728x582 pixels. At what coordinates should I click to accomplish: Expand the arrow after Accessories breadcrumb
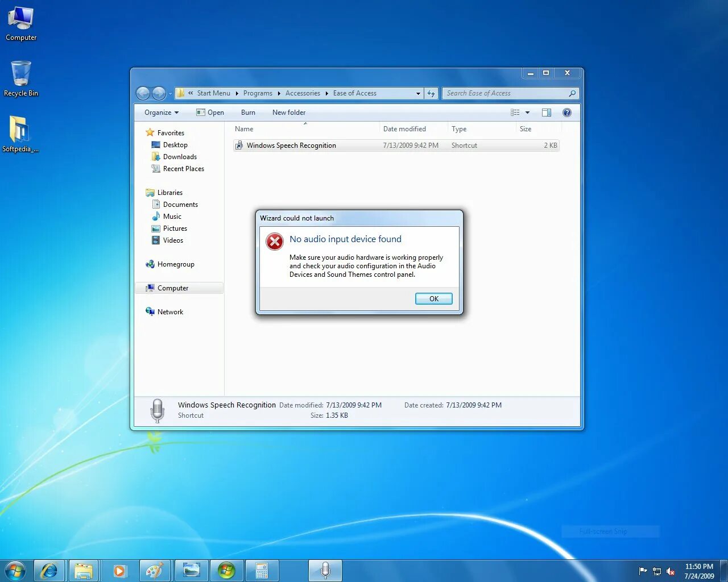pyautogui.click(x=326, y=93)
